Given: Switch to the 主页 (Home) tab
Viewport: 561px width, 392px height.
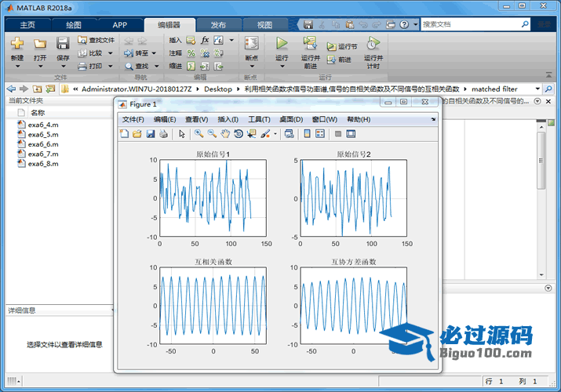Looking at the screenshot, I should (27, 24).
